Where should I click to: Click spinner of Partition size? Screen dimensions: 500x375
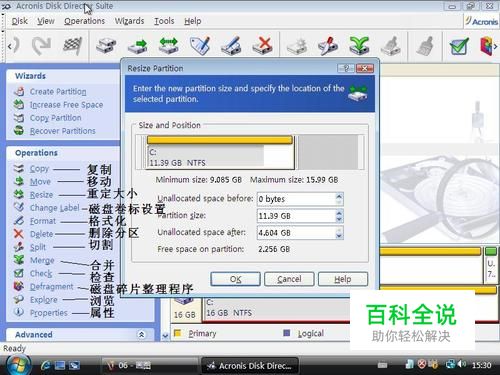[x=339, y=216]
